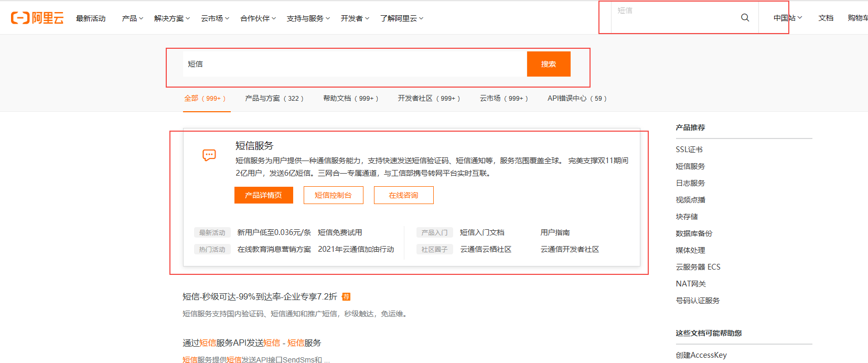Switch to the 开发者社区 tab
This screenshot has width=868, height=363.
[x=429, y=98]
